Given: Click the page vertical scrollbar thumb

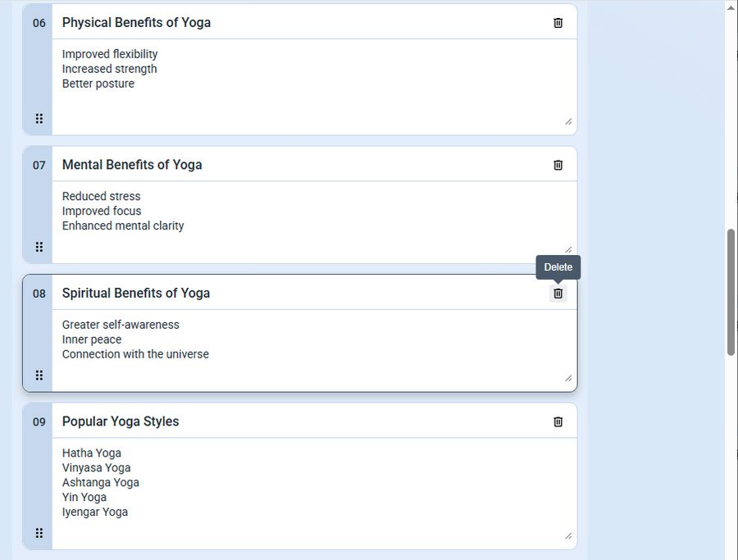Looking at the screenshot, I should [x=731, y=292].
